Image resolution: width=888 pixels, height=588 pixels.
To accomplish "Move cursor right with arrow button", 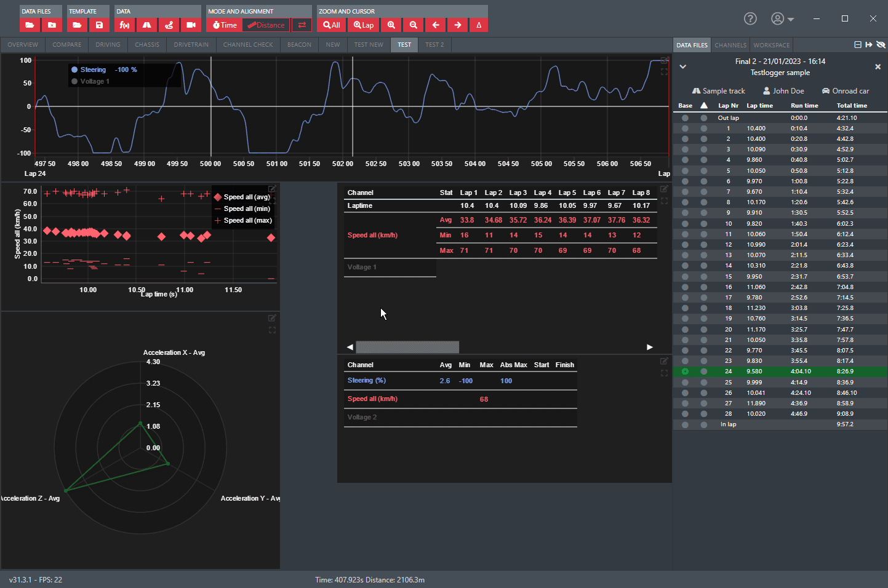I will 457,25.
